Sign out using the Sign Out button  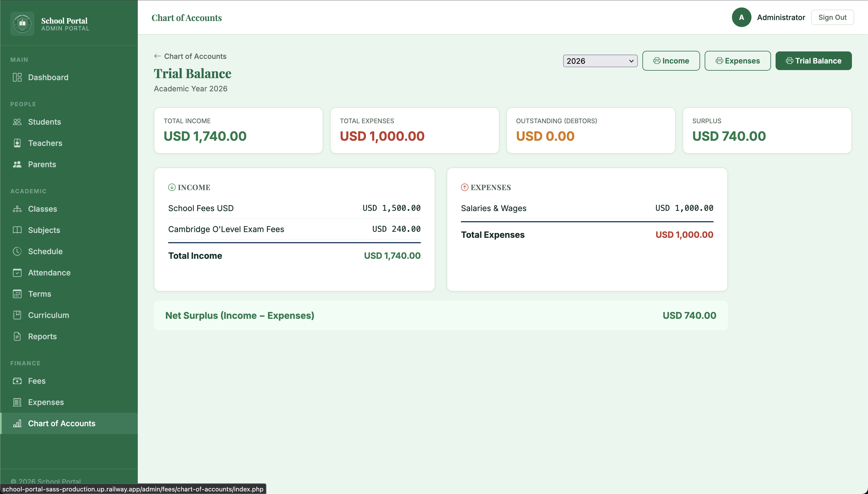point(832,17)
